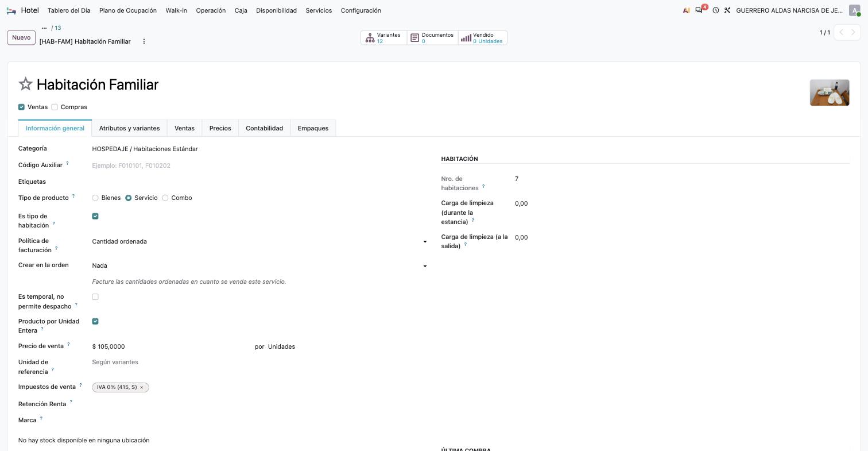The width and height of the screenshot is (868, 451).
Task: Toggle the Compras checkbox
Action: (55, 107)
